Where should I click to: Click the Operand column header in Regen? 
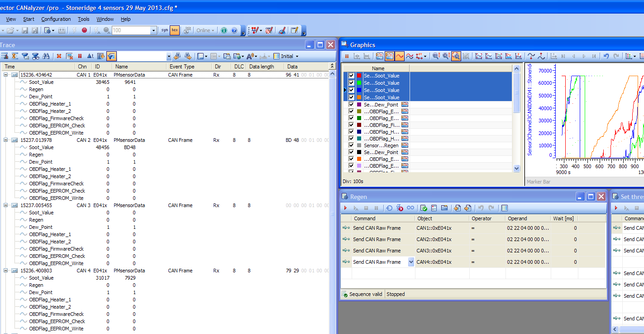tap(528, 218)
